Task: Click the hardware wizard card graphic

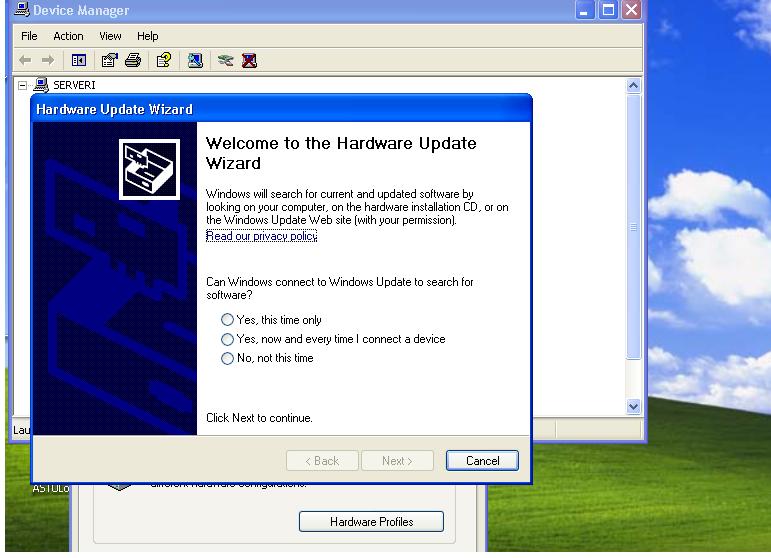Action: pyautogui.click(x=149, y=170)
